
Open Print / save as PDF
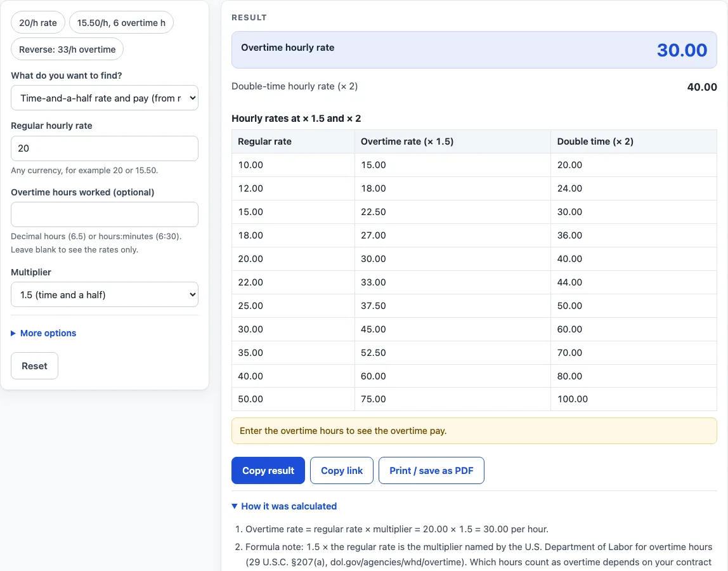(431, 471)
